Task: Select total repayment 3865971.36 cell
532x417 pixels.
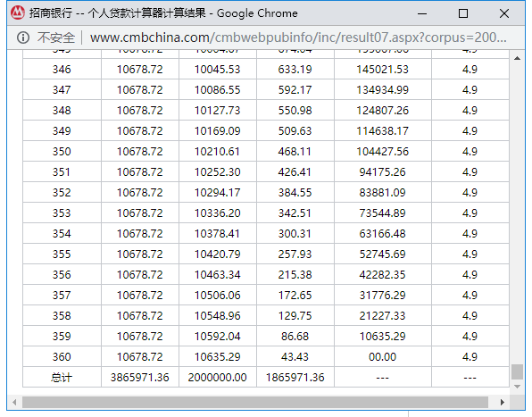Action: point(140,378)
